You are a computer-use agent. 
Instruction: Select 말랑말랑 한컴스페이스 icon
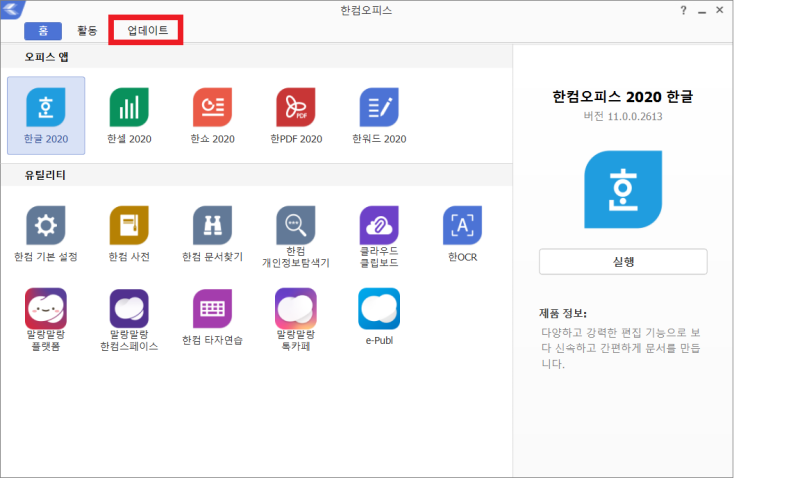click(x=129, y=309)
